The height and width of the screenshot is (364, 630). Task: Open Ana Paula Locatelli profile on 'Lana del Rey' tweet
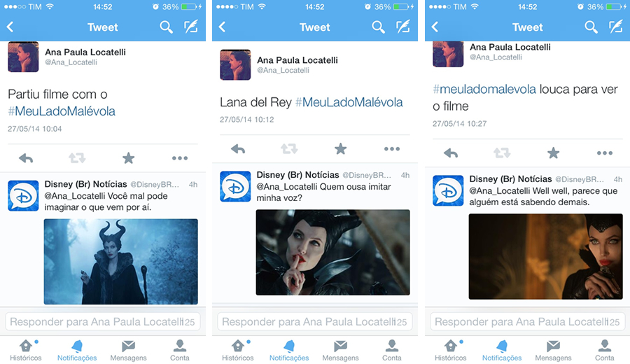(297, 60)
